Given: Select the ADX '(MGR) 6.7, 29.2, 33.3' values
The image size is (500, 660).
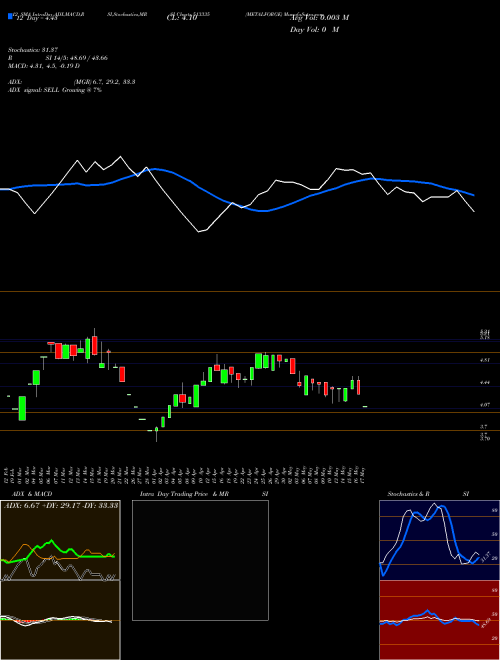Looking at the screenshot, I should [x=104, y=82].
